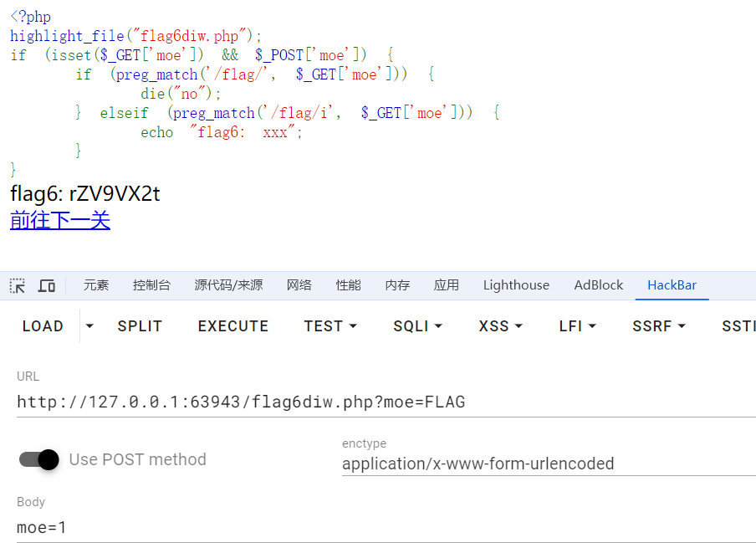Toggle the Use POST method switch

(x=39, y=459)
